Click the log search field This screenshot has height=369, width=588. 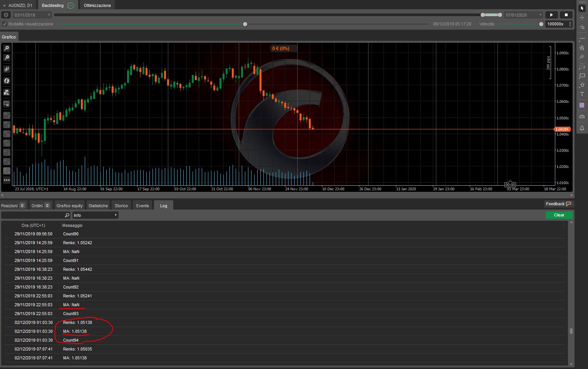(36, 215)
